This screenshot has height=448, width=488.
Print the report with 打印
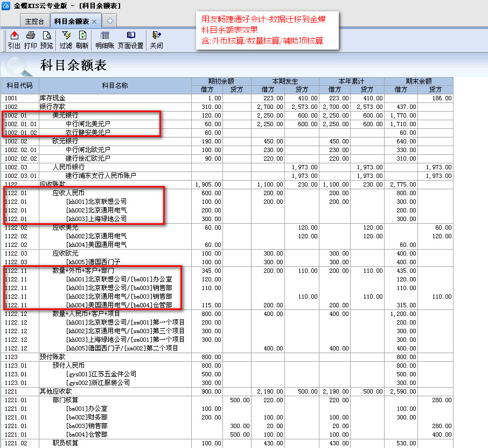tap(31, 40)
